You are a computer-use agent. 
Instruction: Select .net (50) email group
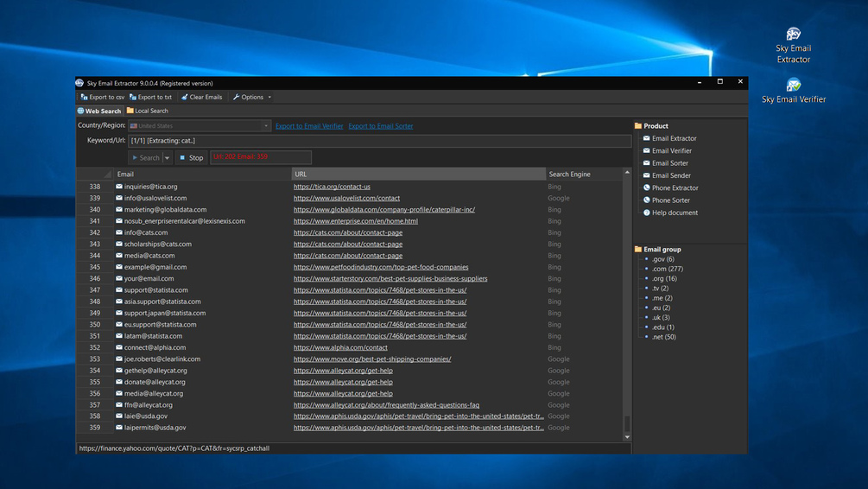click(x=663, y=337)
